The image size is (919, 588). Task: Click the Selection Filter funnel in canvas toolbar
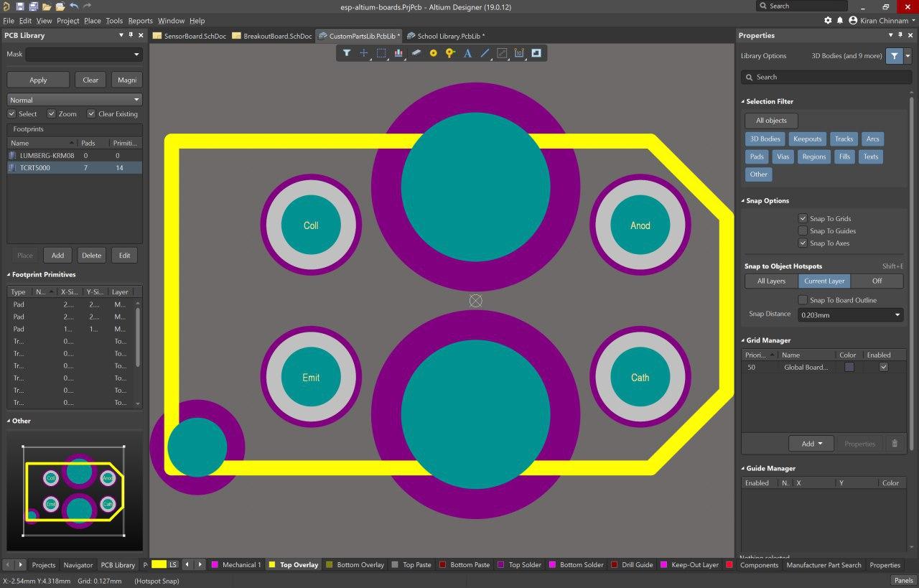346,53
